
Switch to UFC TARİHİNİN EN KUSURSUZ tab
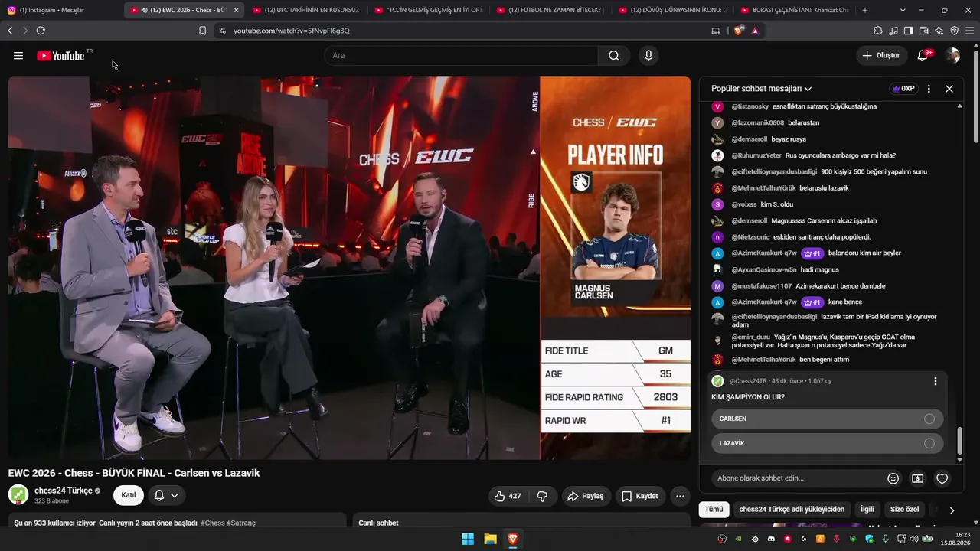[x=306, y=10]
